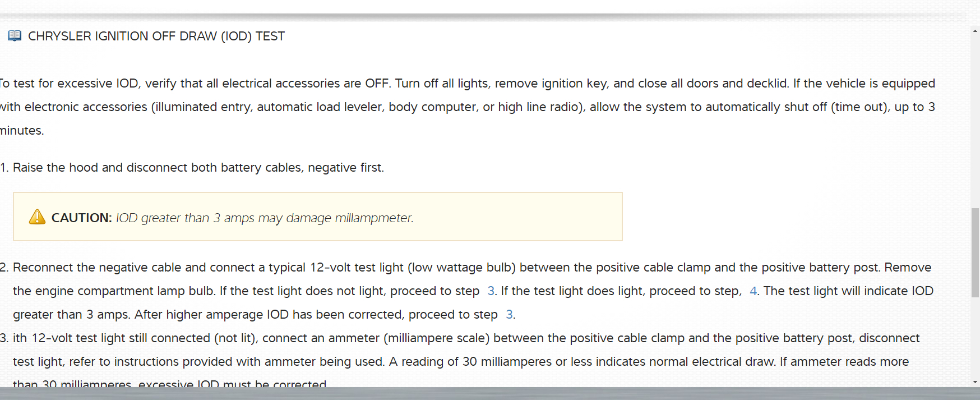Click the bold CAUTION label
Viewport: 980px width, 400px height.
pos(81,218)
